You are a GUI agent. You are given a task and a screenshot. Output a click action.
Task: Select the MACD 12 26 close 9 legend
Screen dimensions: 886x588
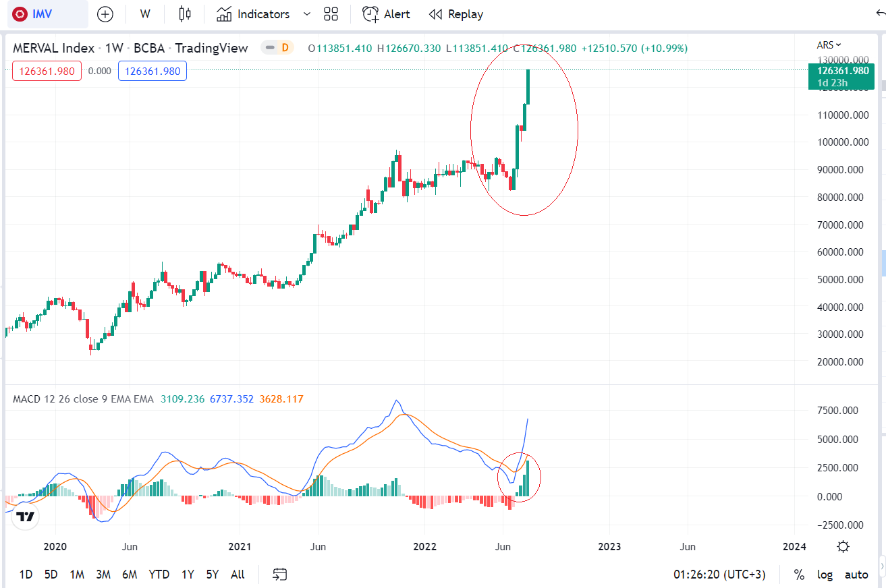point(83,399)
